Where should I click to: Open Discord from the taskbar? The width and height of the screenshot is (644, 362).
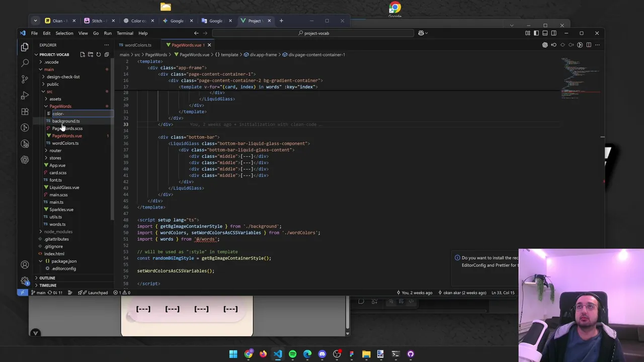[322, 354]
